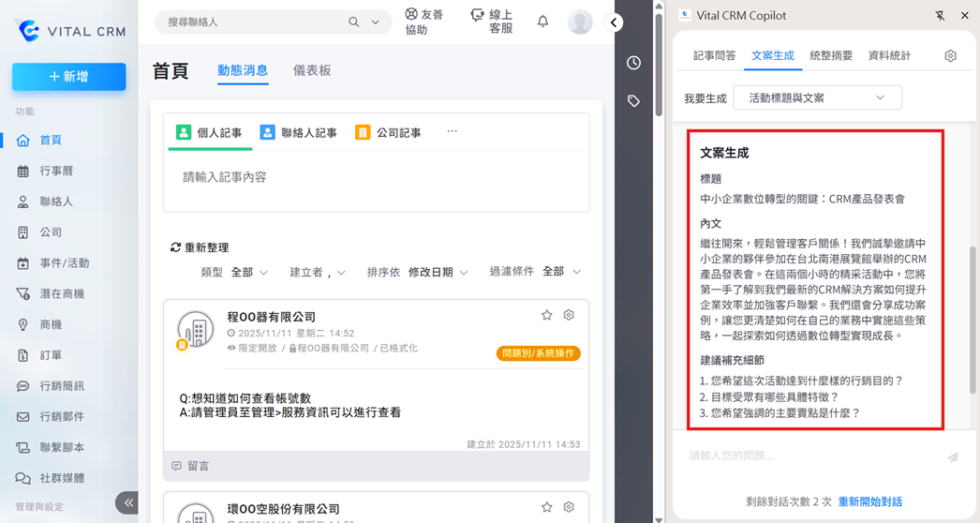Screen dimensions: 980x523
Task: Expand the 類型 全部 filter dropdown
Action: 249,272
